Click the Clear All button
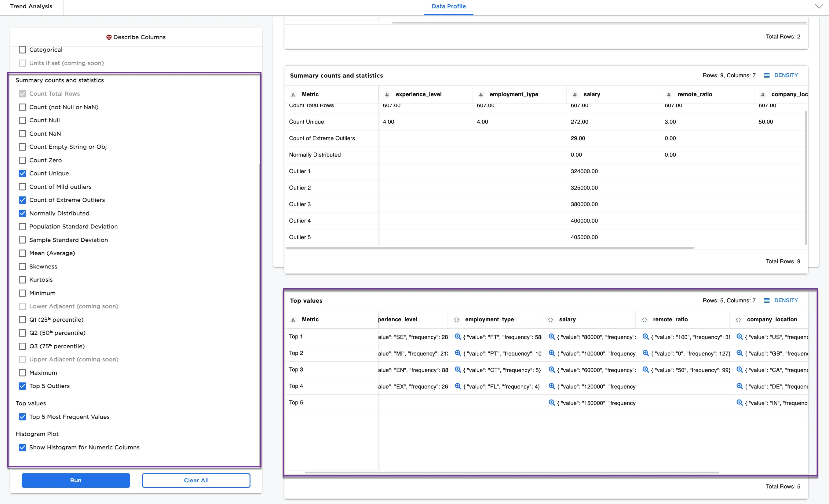This screenshot has height=504, width=829. (196, 480)
